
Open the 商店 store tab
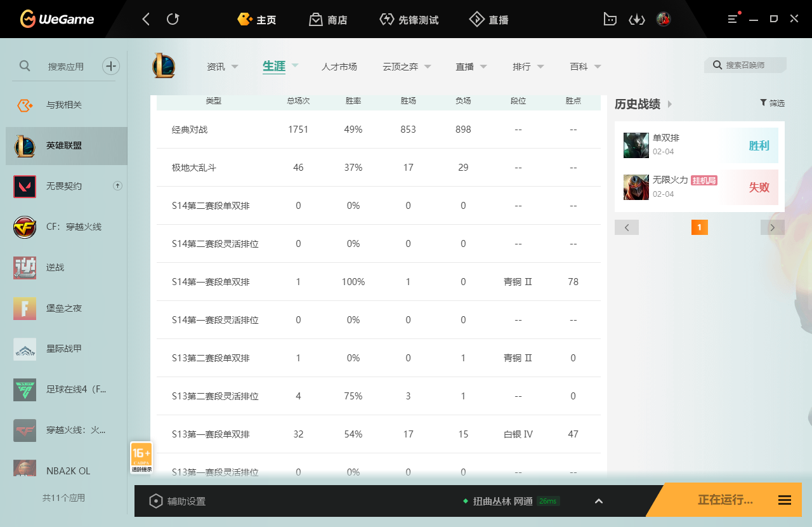[328, 20]
